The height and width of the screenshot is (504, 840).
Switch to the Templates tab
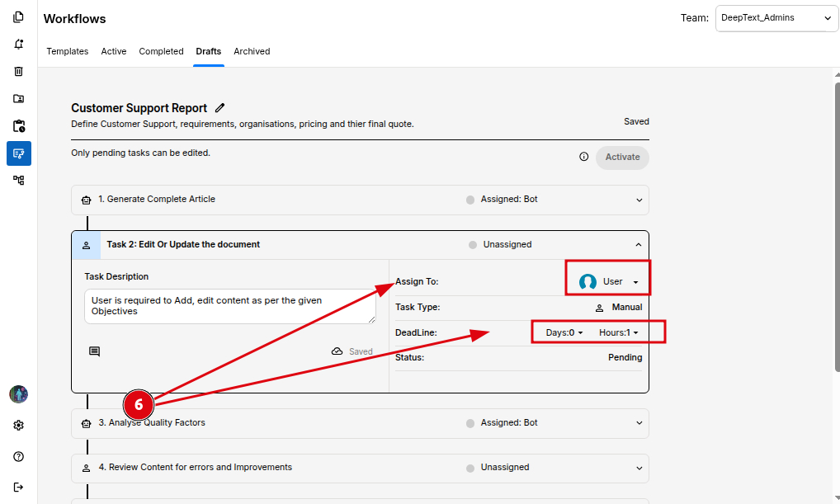(x=68, y=51)
